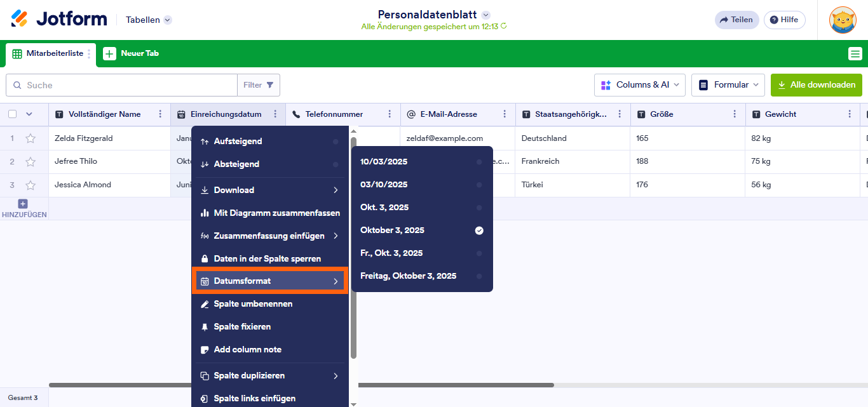Open the Tabellen dropdown
This screenshot has width=868, height=407.
(x=147, y=20)
